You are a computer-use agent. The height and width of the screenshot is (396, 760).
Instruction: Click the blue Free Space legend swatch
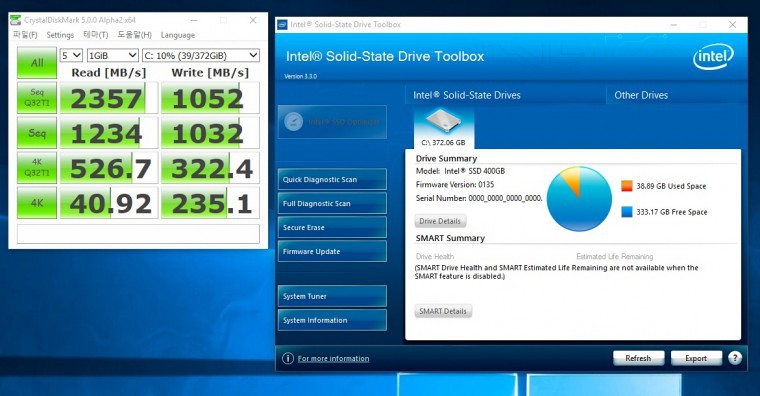pos(627,212)
